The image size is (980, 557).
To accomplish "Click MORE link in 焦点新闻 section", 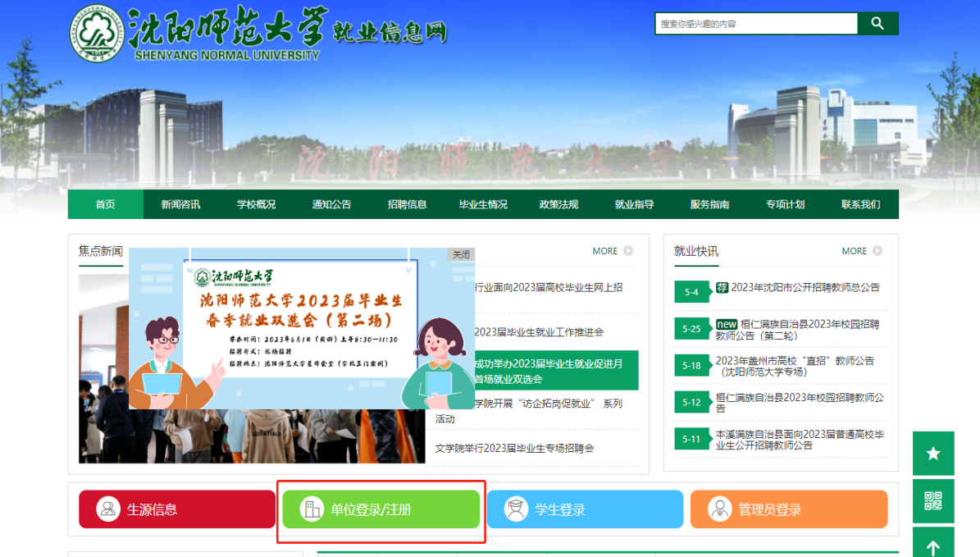I will click(605, 251).
